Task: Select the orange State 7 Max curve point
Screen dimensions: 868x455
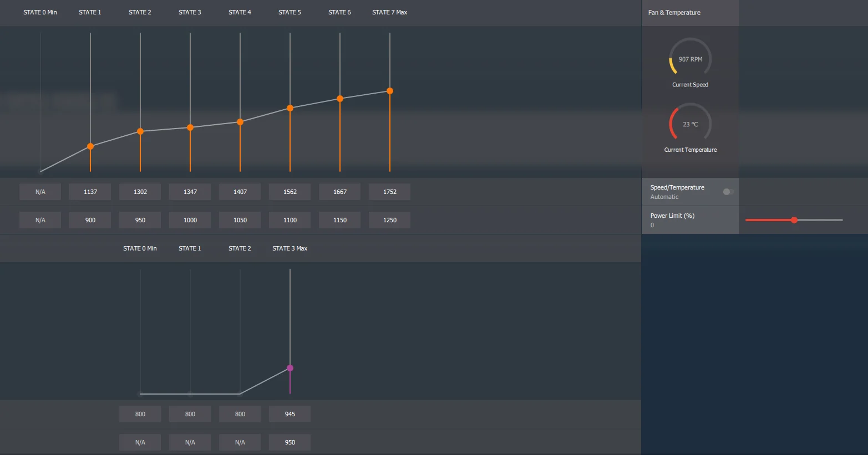Action: [x=390, y=91]
